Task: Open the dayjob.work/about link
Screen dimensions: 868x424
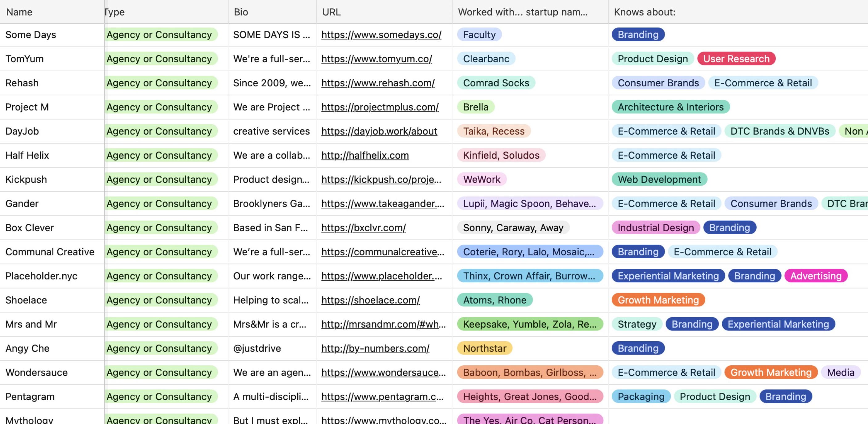Action: pos(379,131)
